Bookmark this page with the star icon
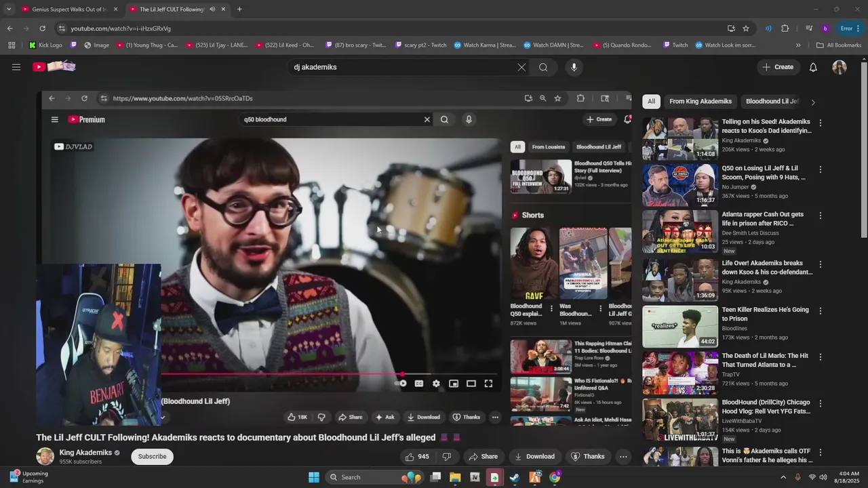 [746, 28]
